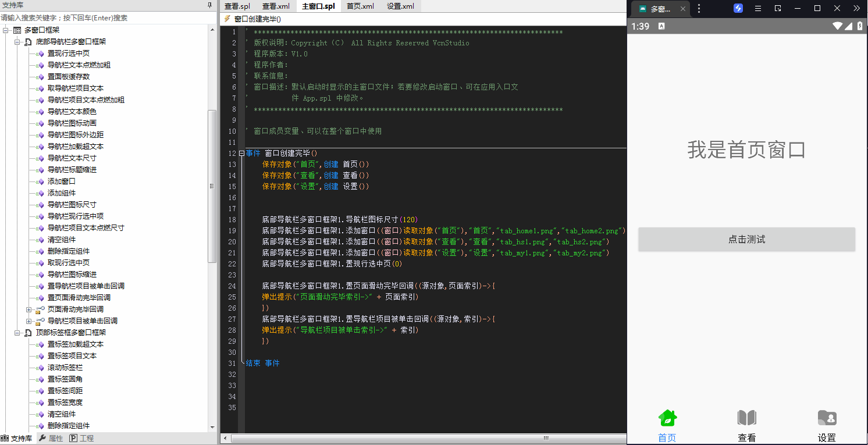Image resolution: width=868 pixels, height=445 pixels.
Task: Select the 添加窗口 method in tree
Action: (x=61, y=181)
